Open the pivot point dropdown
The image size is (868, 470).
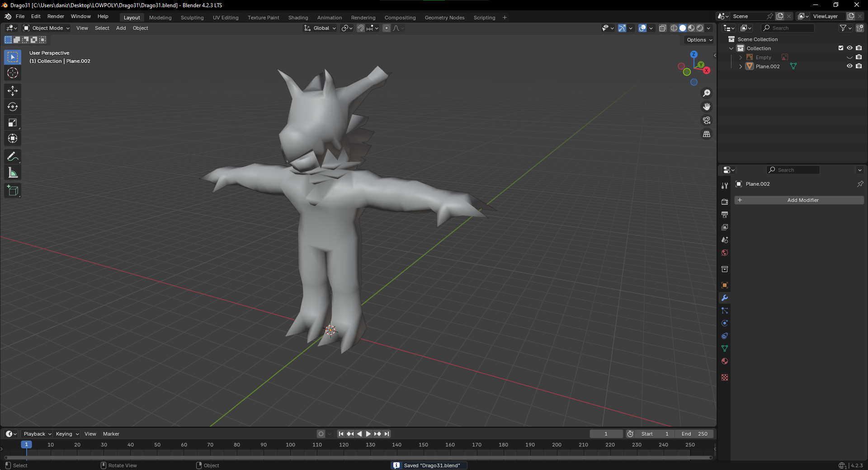pos(347,28)
